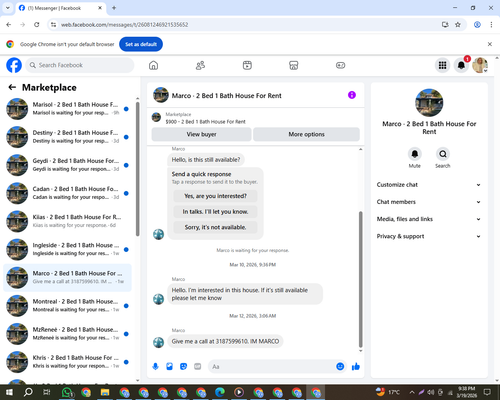Screen dimensions: 500x400
Task: Send quick response 'Sorry, it's not available.'
Action: click(x=215, y=227)
